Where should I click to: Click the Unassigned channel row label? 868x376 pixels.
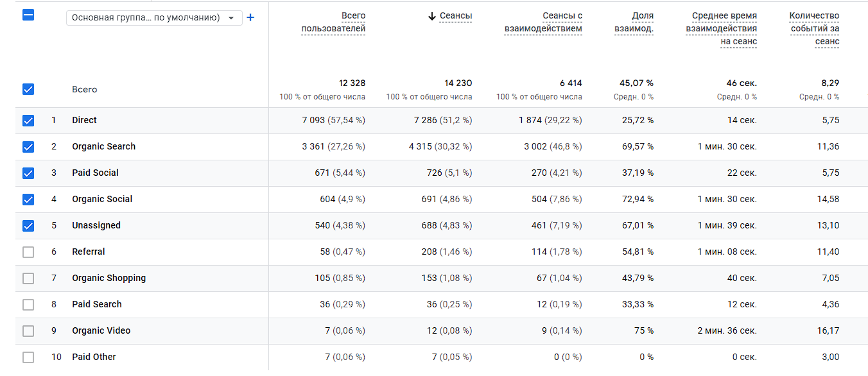96,225
